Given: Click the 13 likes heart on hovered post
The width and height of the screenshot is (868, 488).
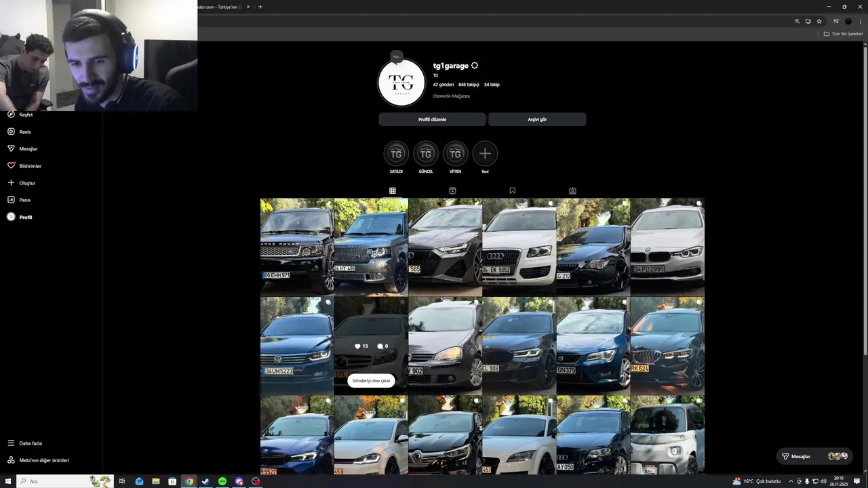Looking at the screenshot, I should [361, 346].
